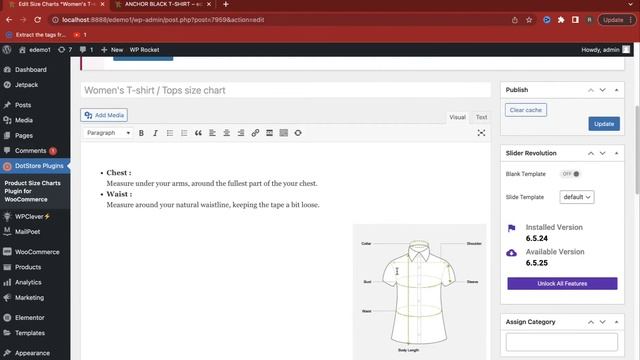Open the browser side panel

pyautogui.click(x=575, y=20)
